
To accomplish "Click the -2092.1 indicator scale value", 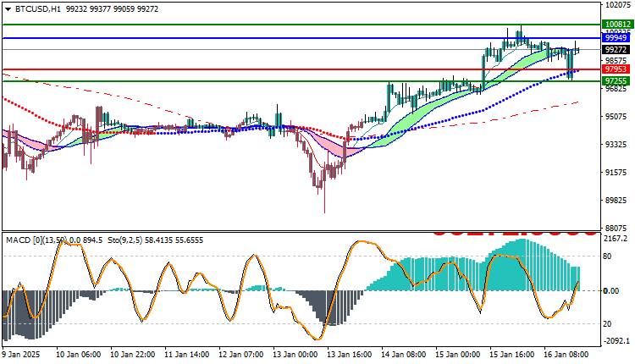I will coord(616,341).
